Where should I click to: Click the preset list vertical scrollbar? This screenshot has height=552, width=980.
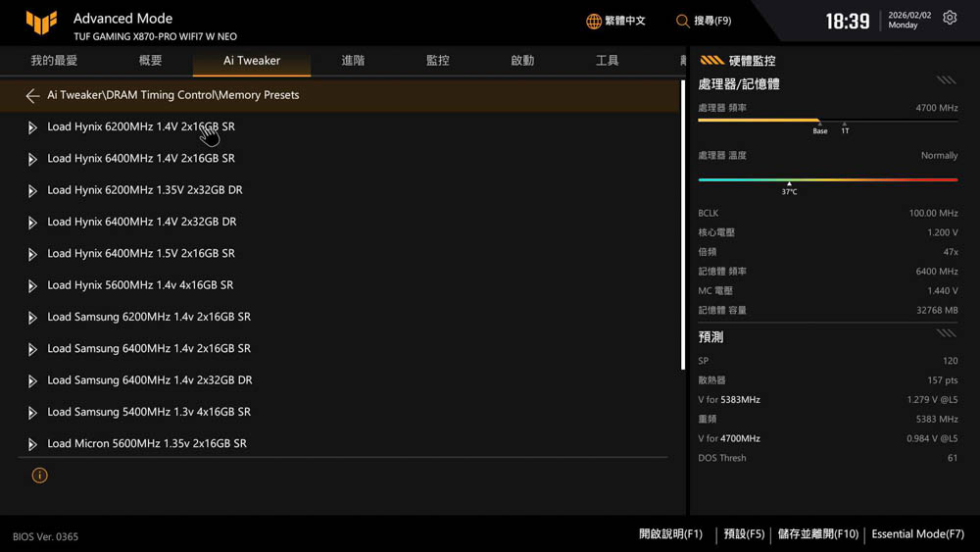[x=682, y=226]
